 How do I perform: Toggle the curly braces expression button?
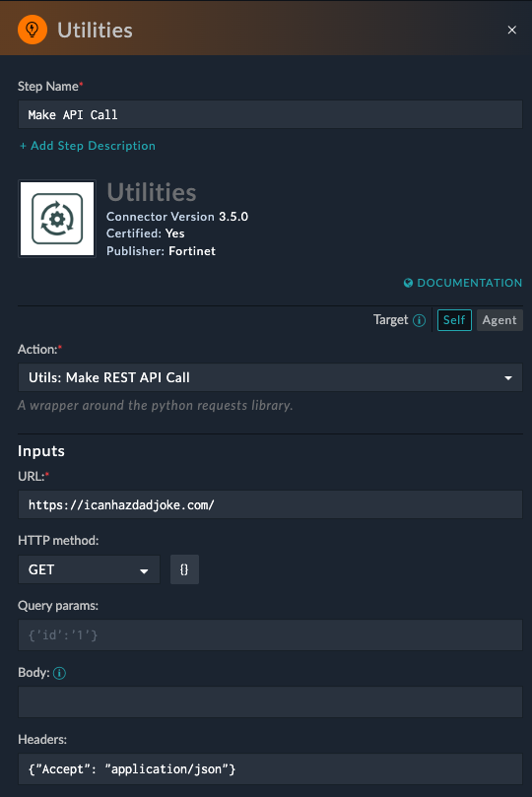tap(184, 569)
